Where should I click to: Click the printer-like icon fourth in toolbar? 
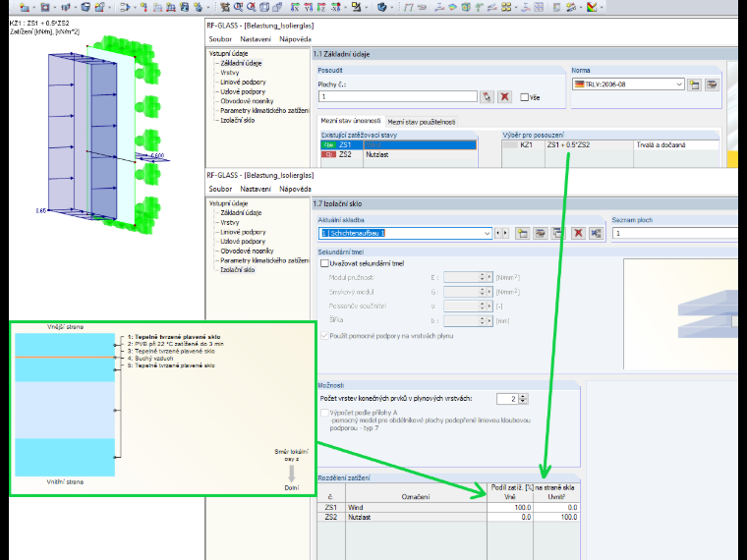pyautogui.click(x=86, y=7)
